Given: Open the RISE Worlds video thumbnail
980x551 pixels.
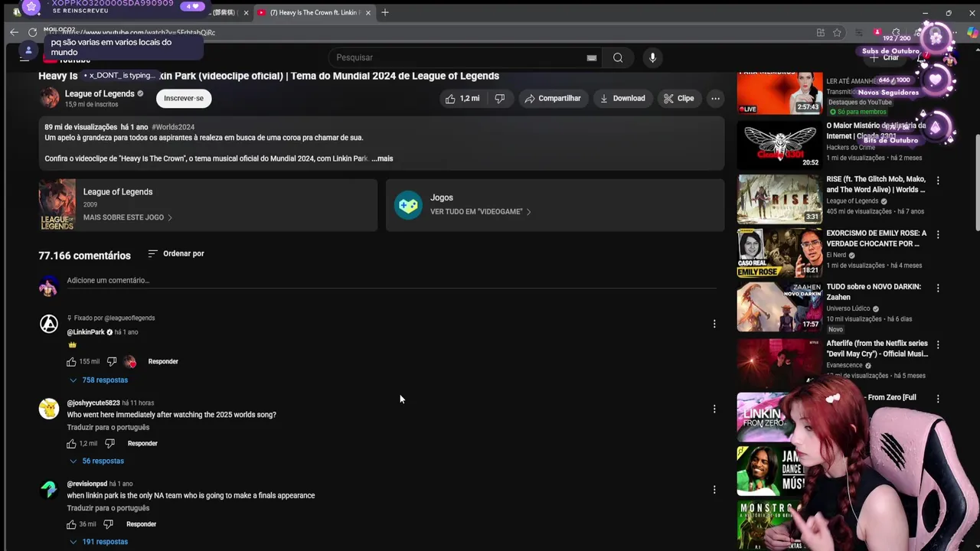Looking at the screenshot, I should tap(779, 199).
